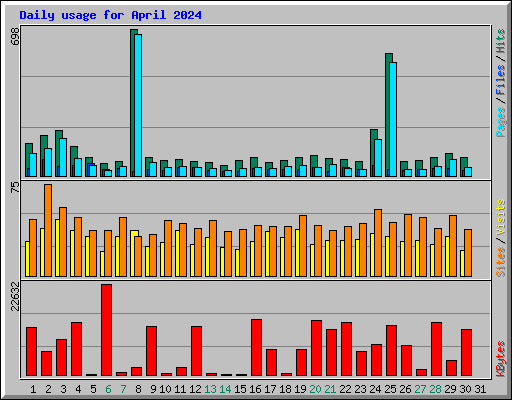Click the 698 axis maximum label
Image resolution: width=512 pixels, height=400 pixels.
click(15, 36)
